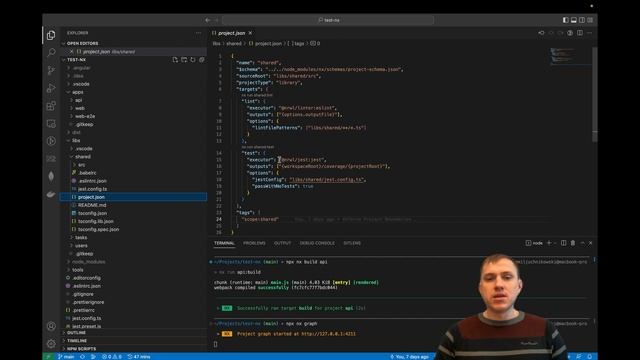This screenshot has height=360, width=640.
Task: Click the main branch in status bar
Action: [x=66, y=356]
